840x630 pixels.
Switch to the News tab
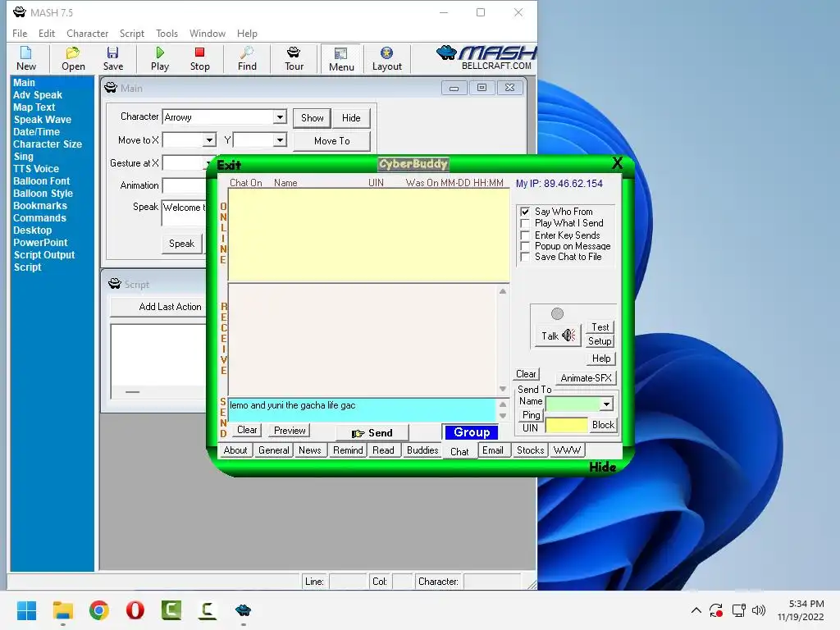pos(309,450)
